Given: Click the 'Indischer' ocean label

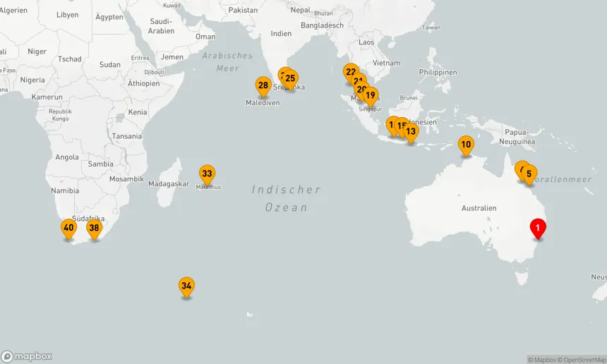Looking at the screenshot, I should point(286,190).
